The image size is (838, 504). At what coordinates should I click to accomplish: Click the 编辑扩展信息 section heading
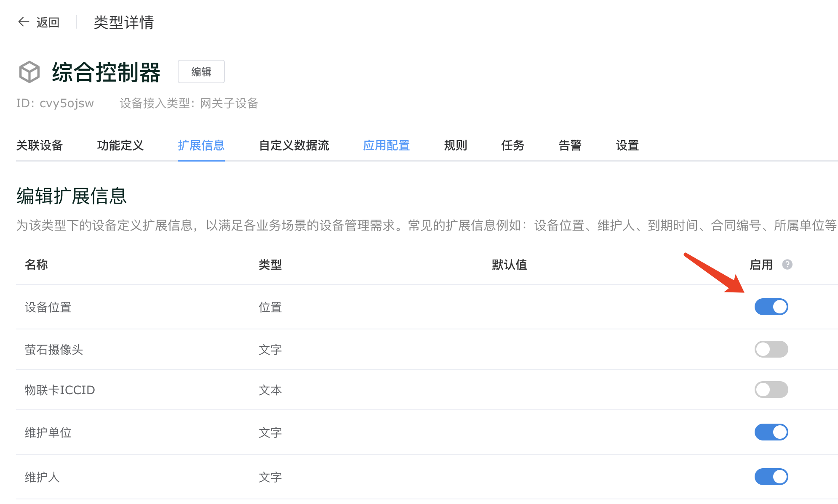(72, 196)
